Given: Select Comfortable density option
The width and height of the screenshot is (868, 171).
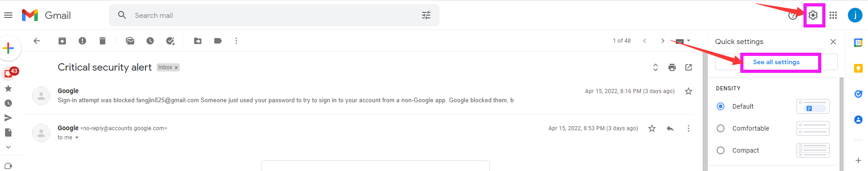Looking at the screenshot, I should pyautogui.click(x=721, y=128).
